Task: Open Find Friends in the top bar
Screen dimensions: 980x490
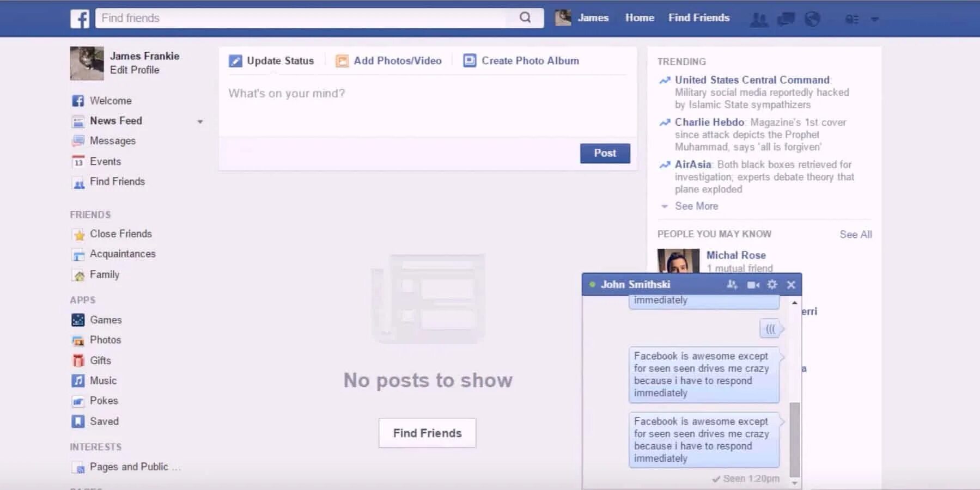Action: pos(699,18)
